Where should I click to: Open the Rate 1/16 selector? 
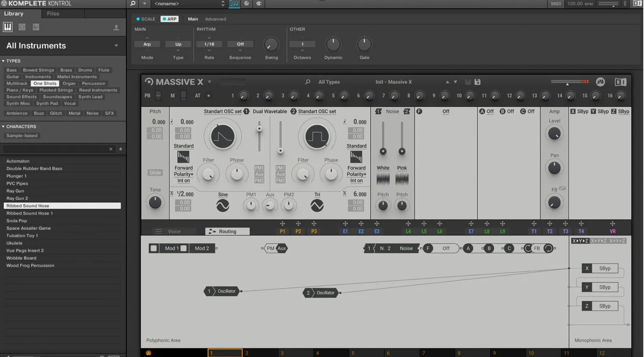[209, 44]
